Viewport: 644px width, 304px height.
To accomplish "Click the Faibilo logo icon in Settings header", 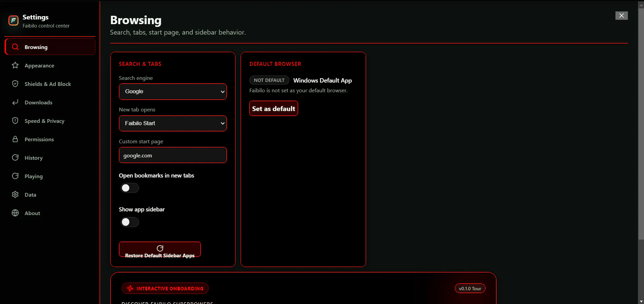I will pyautogui.click(x=13, y=21).
